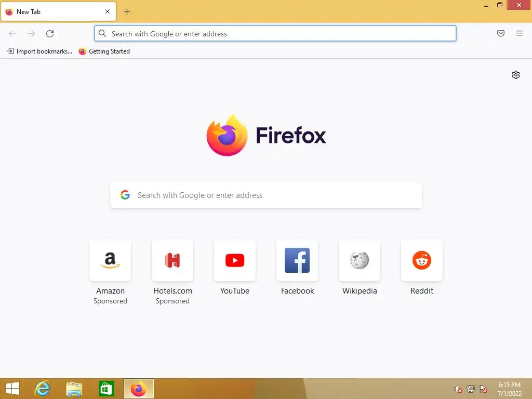This screenshot has height=399, width=532.
Task: Click the Sponsored label under Amazon
Action: [110, 301]
